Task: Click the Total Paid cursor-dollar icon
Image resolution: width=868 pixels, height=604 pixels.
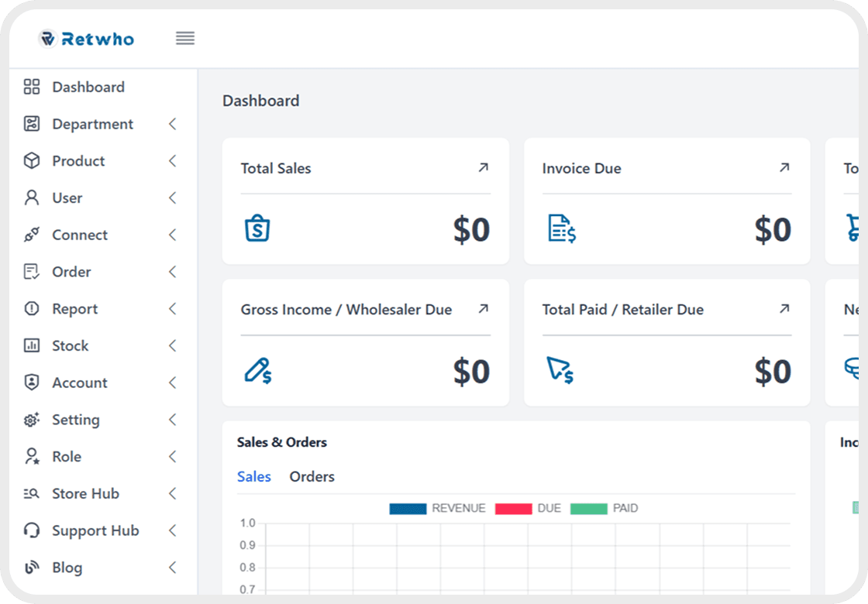Action: coord(560,370)
